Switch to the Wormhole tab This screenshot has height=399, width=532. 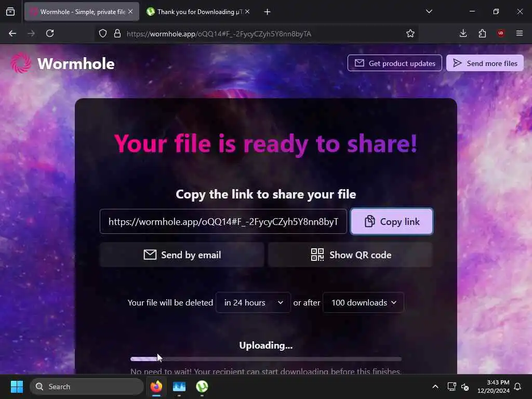pyautogui.click(x=82, y=11)
